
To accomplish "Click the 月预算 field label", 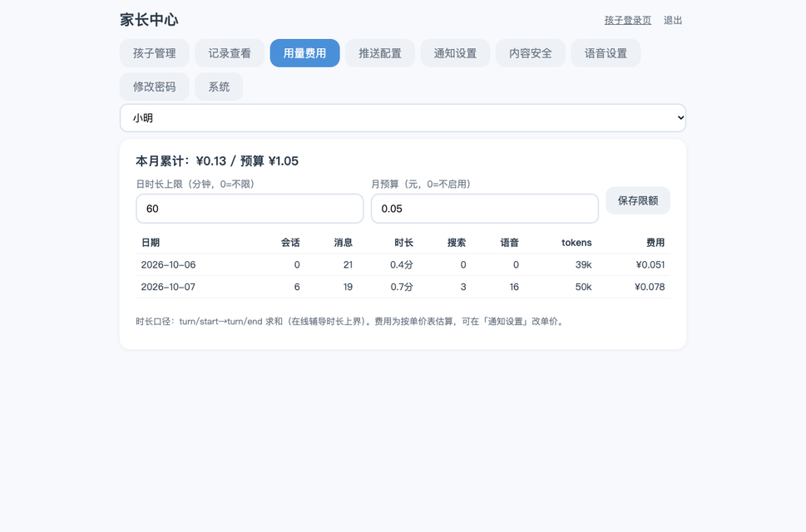I will (422, 184).
